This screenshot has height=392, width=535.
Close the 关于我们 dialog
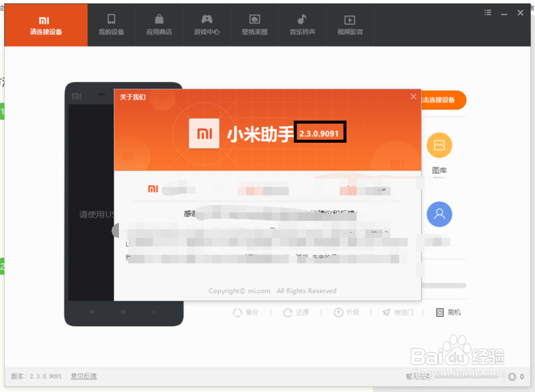pos(413,97)
